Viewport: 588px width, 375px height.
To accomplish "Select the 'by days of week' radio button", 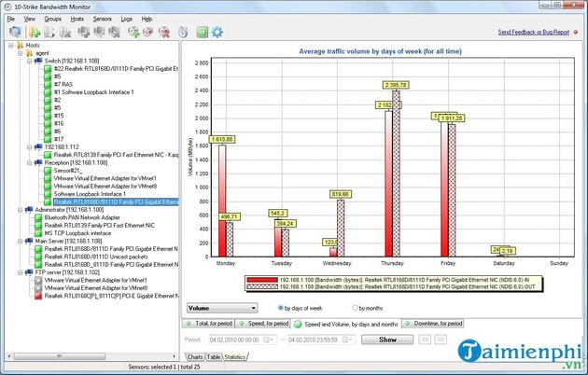I will click(280, 308).
